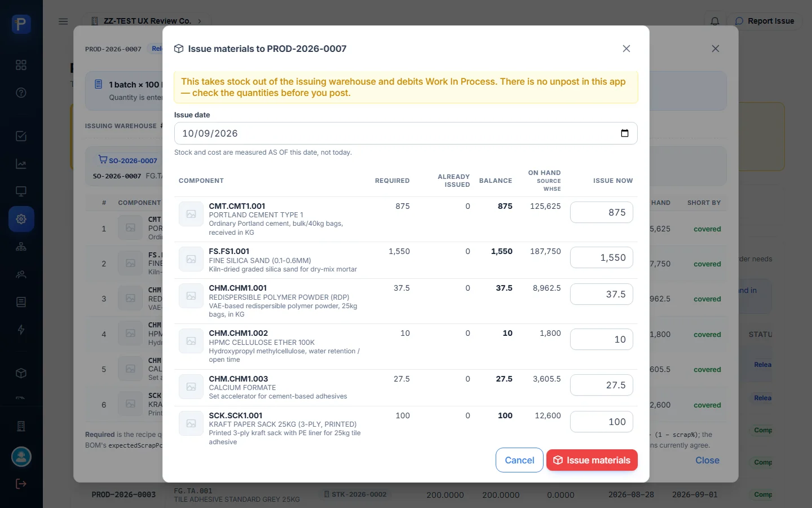Close the Issue materials dialog with X
Viewport: 812px width, 508px height.
(626, 49)
